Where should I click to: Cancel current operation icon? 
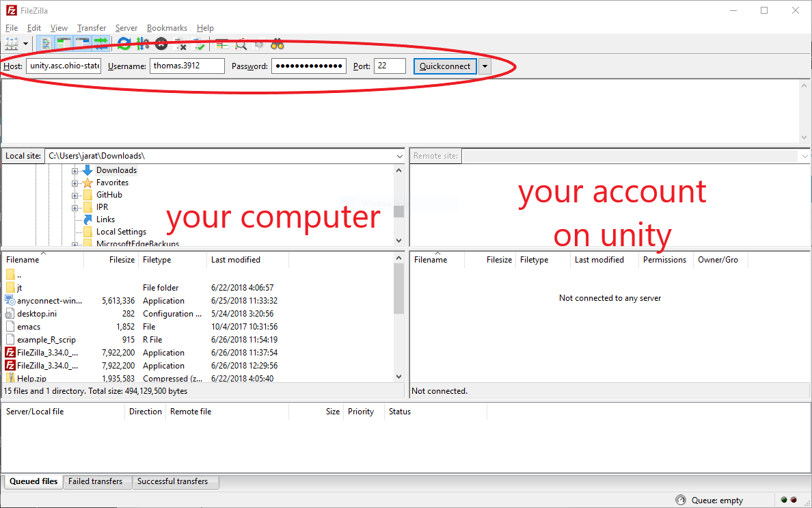161,44
